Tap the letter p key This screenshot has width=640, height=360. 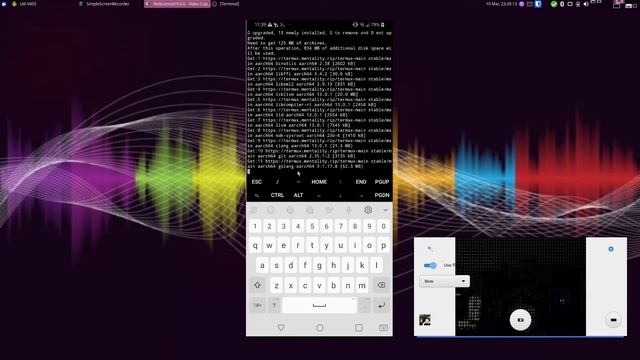(383, 246)
